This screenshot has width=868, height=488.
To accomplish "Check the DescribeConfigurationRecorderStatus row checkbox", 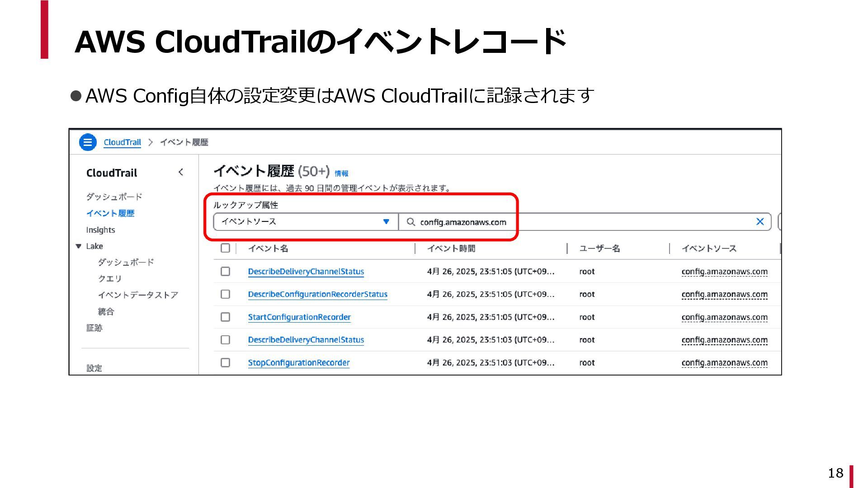I will tap(225, 294).
